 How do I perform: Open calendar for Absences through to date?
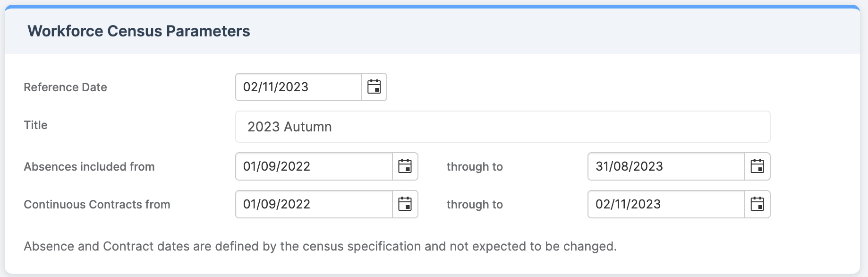(x=757, y=166)
